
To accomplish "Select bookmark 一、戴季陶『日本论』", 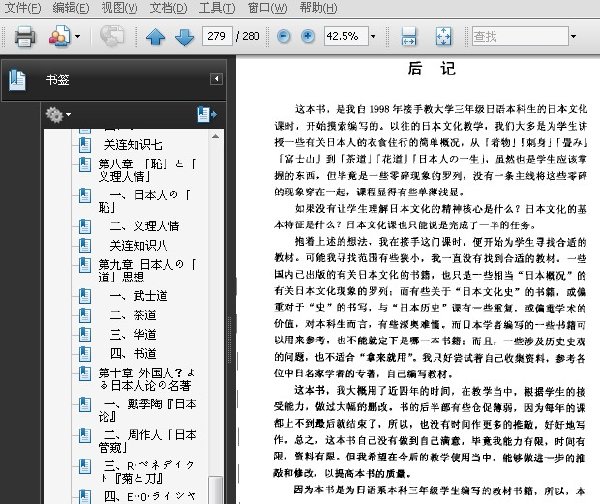I will (x=148, y=410).
